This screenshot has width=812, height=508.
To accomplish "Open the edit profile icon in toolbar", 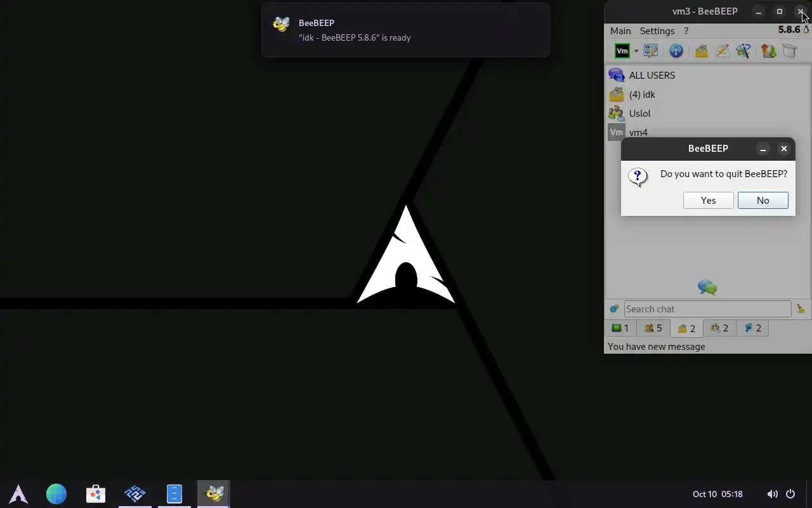I will (650, 51).
